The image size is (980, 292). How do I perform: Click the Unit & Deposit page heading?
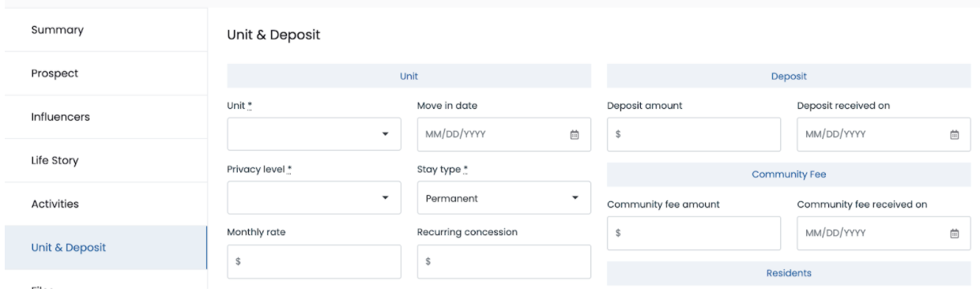273,35
